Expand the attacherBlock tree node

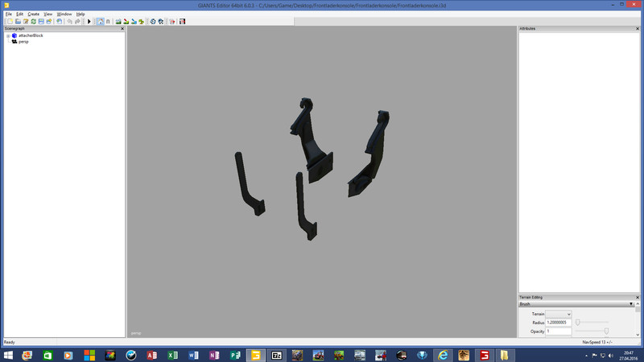coord(7,35)
